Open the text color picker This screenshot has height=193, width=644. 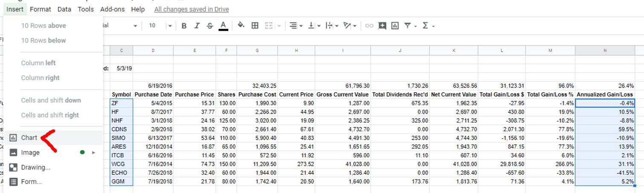point(223,26)
